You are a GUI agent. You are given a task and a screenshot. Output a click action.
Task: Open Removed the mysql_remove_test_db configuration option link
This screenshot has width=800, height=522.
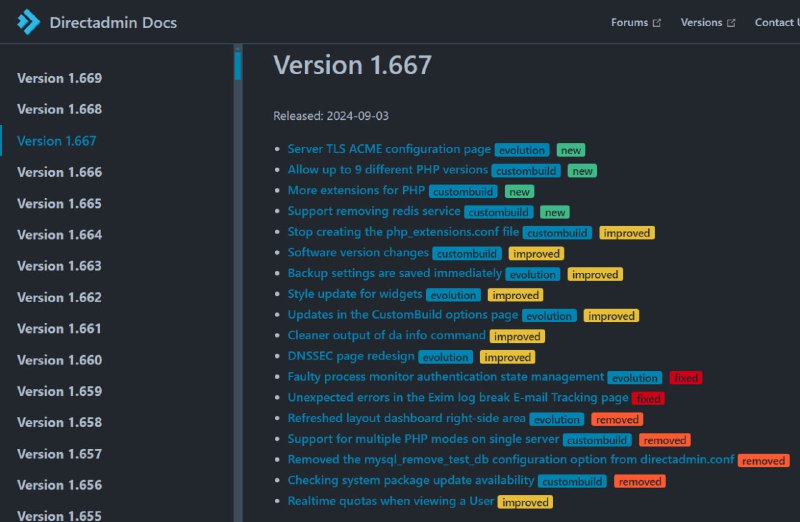[511, 460]
